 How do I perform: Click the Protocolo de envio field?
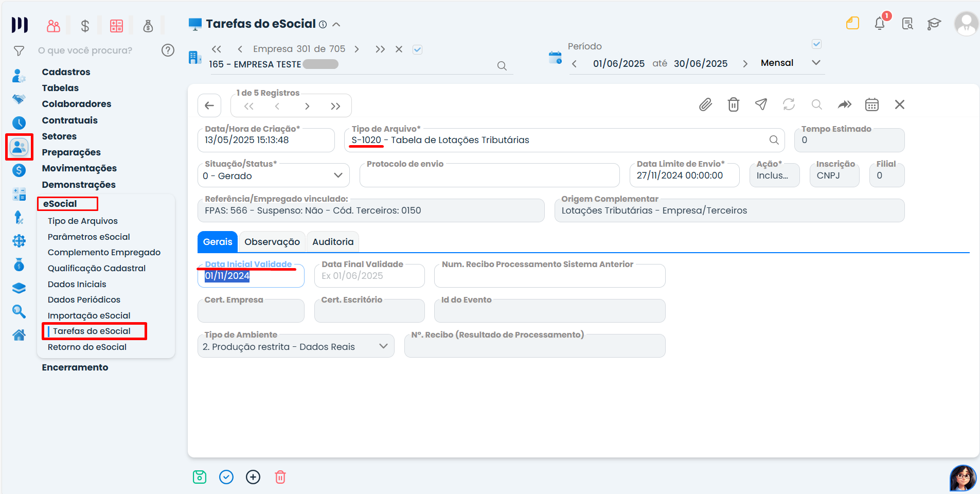pyautogui.click(x=490, y=175)
